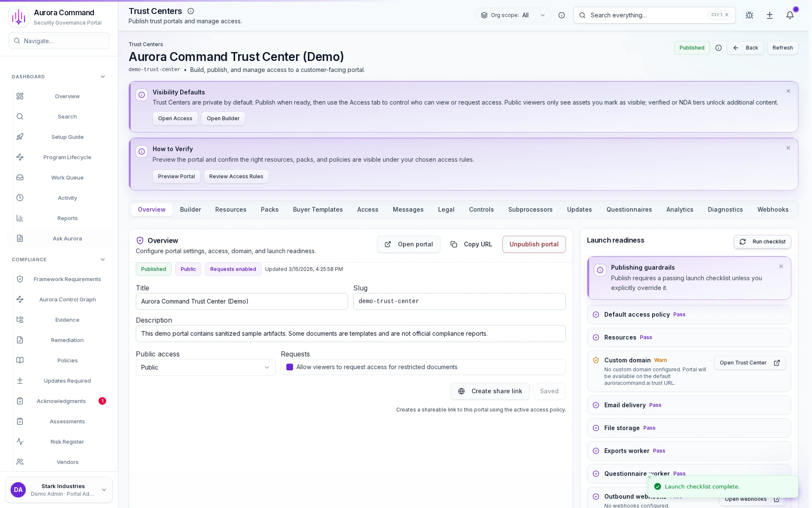Click the Work Queue inbox icon
812x508 pixels.
click(20, 177)
